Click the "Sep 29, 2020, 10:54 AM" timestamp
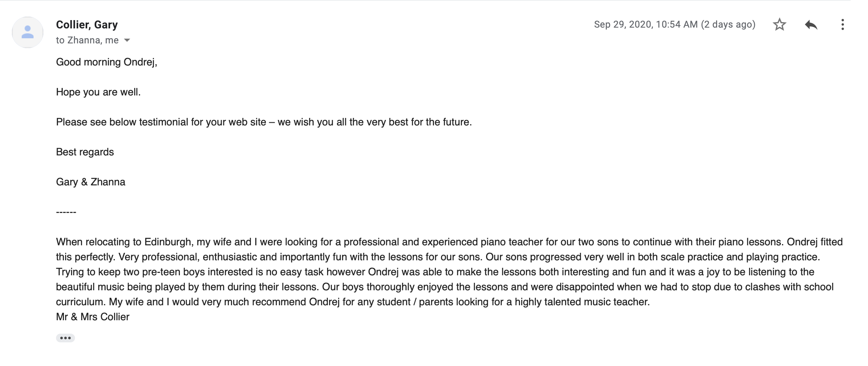The width and height of the screenshot is (868, 366). point(646,24)
